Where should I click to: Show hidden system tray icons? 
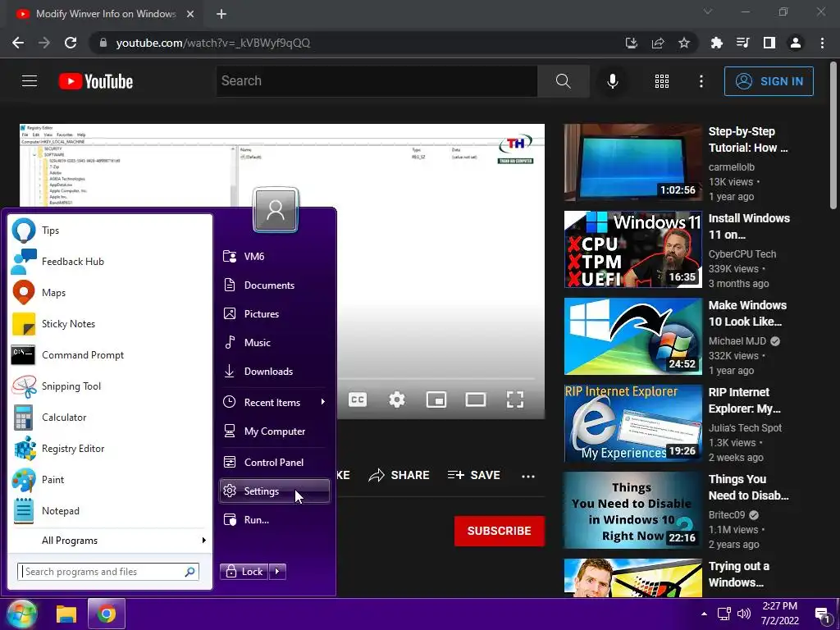704,614
